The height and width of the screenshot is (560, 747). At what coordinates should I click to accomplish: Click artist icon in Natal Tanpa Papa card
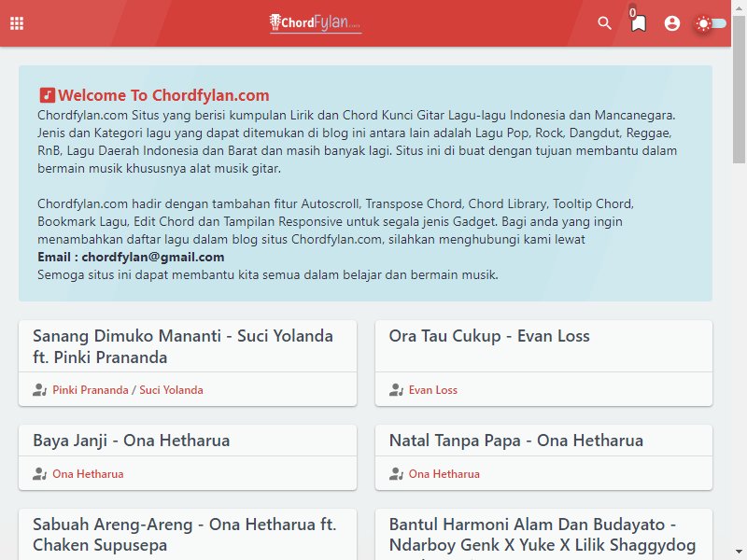click(396, 474)
